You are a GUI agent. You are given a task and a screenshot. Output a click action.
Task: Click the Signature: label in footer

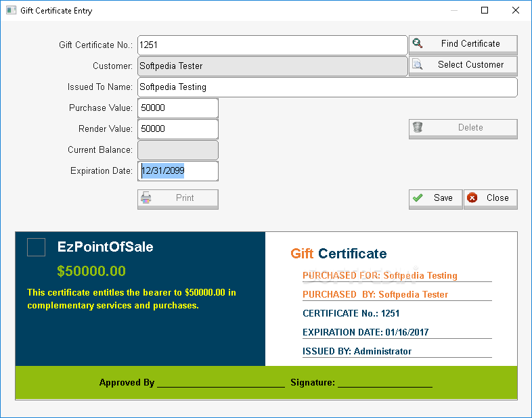313,382
